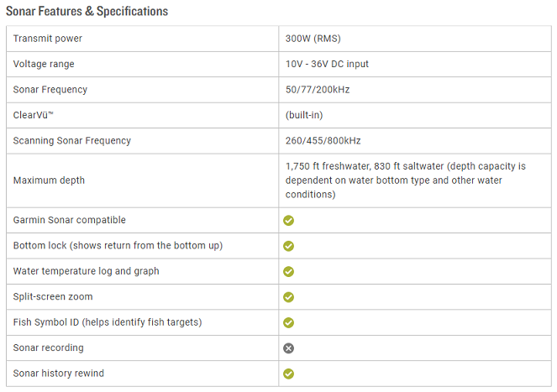Select the Transmit power label cell

pos(48,39)
